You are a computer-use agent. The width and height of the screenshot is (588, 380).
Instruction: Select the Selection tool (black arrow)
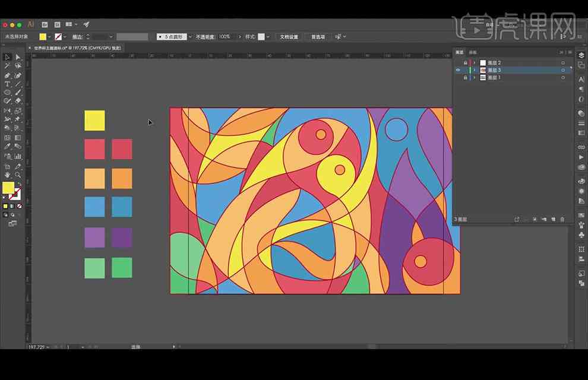[x=7, y=57]
